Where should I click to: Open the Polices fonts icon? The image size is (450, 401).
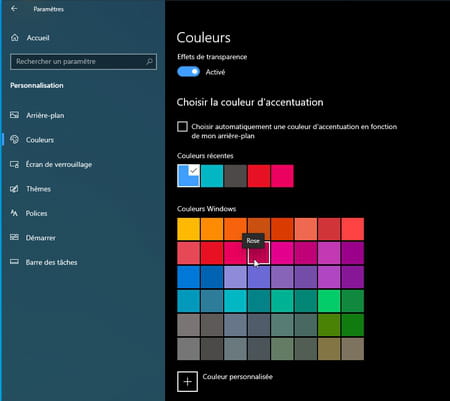tap(14, 213)
